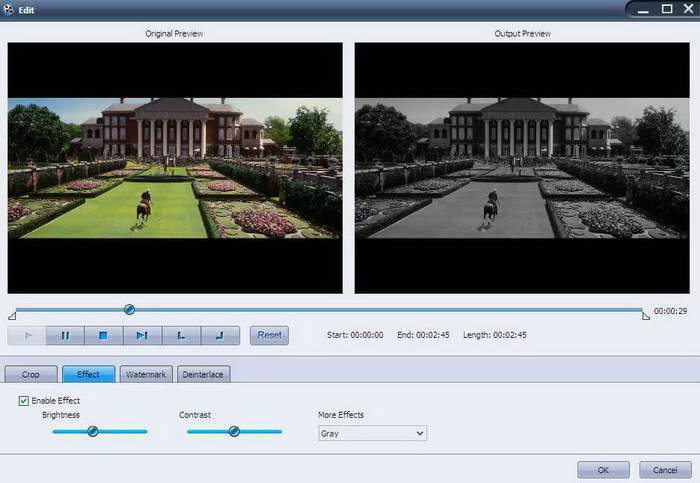Go to the Deinterlace tab
This screenshot has width=700, height=483.
point(204,374)
